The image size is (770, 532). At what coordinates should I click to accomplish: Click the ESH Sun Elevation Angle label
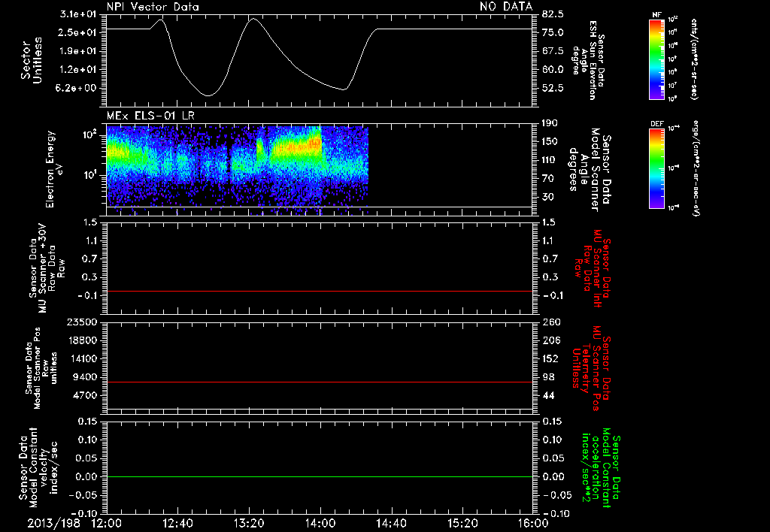pos(588,60)
